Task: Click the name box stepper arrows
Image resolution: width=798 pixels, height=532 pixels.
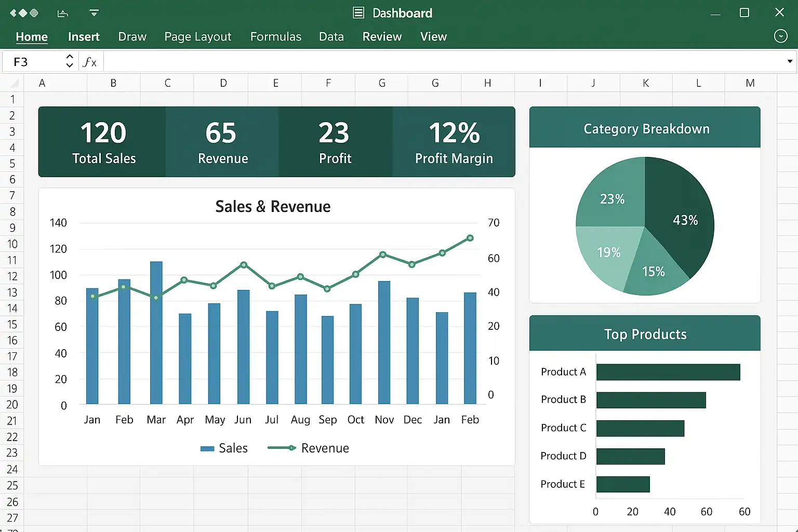Action: pos(70,61)
